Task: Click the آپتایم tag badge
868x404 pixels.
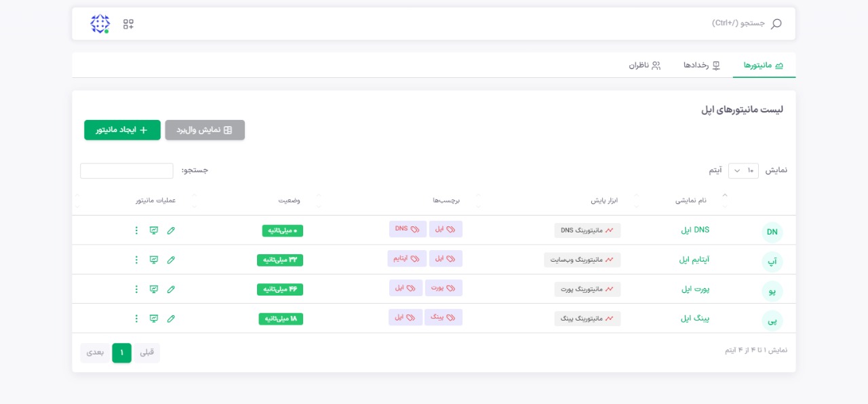Action: tap(407, 258)
